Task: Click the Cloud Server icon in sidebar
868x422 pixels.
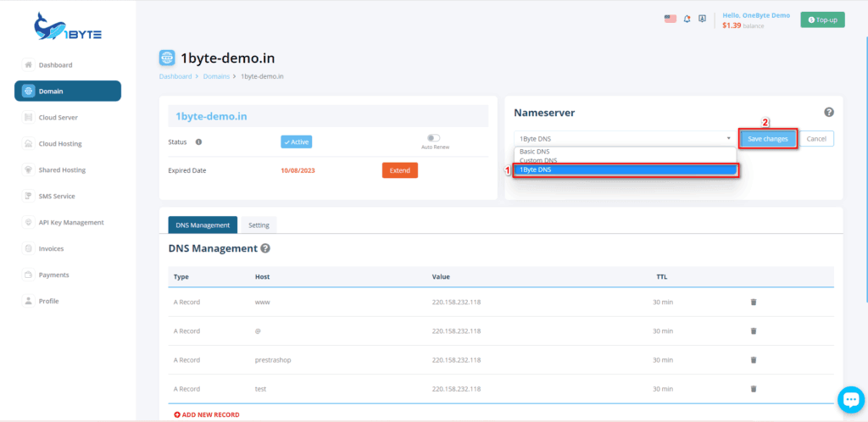Action: [28, 117]
